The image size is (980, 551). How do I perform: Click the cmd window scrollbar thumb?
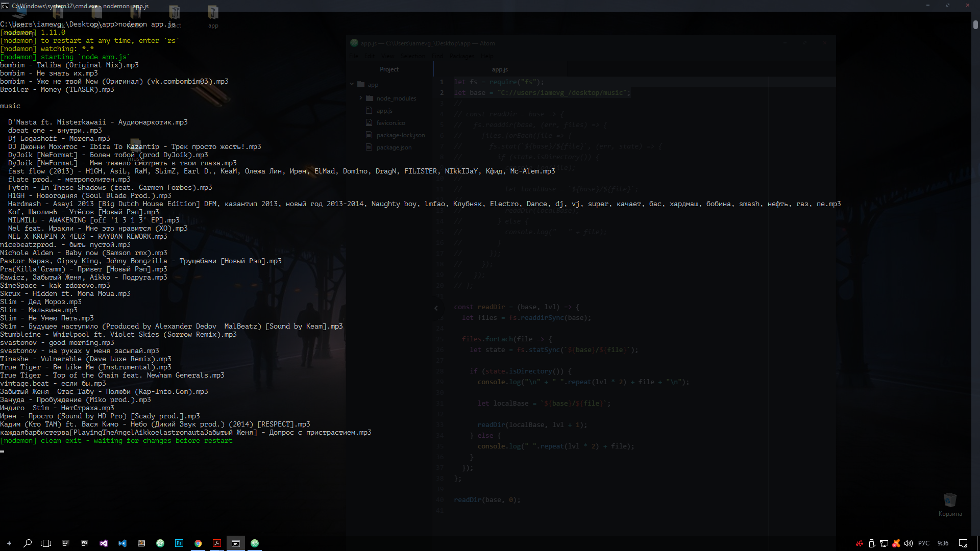(x=975, y=24)
